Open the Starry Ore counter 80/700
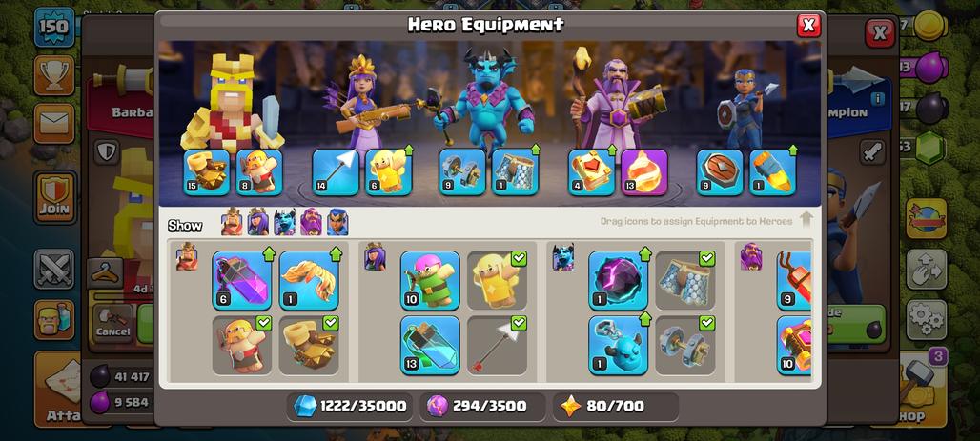 [616, 407]
